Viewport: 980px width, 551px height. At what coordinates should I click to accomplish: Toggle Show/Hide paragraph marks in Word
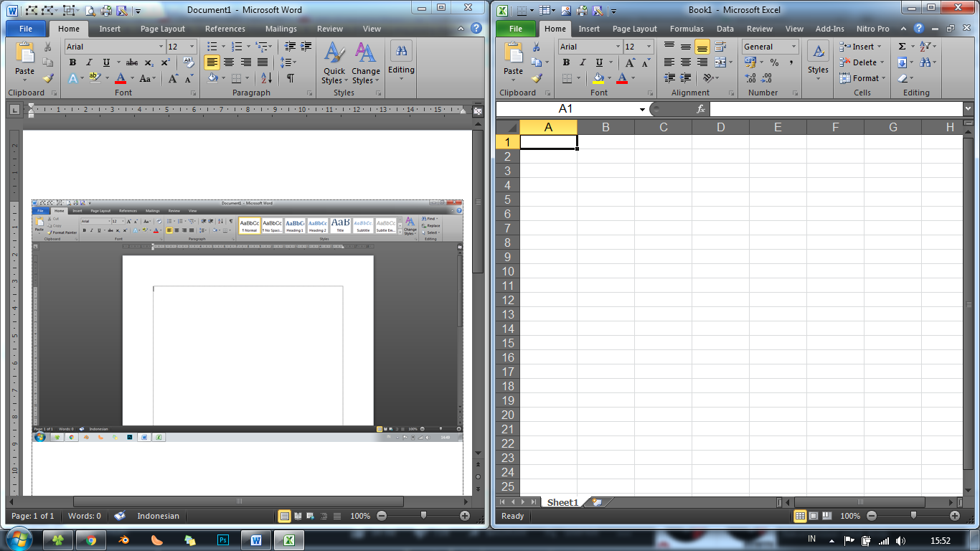(x=290, y=78)
